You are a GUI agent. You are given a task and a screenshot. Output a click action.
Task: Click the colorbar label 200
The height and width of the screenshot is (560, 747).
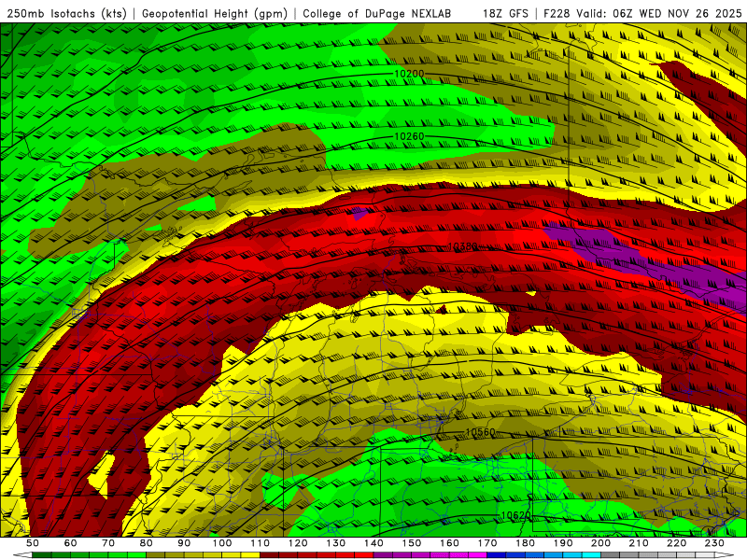click(600, 543)
